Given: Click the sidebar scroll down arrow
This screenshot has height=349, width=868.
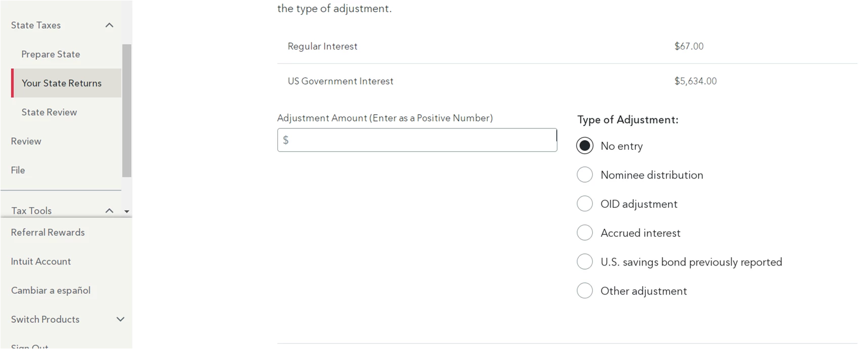Looking at the screenshot, I should (x=127, y=211).
